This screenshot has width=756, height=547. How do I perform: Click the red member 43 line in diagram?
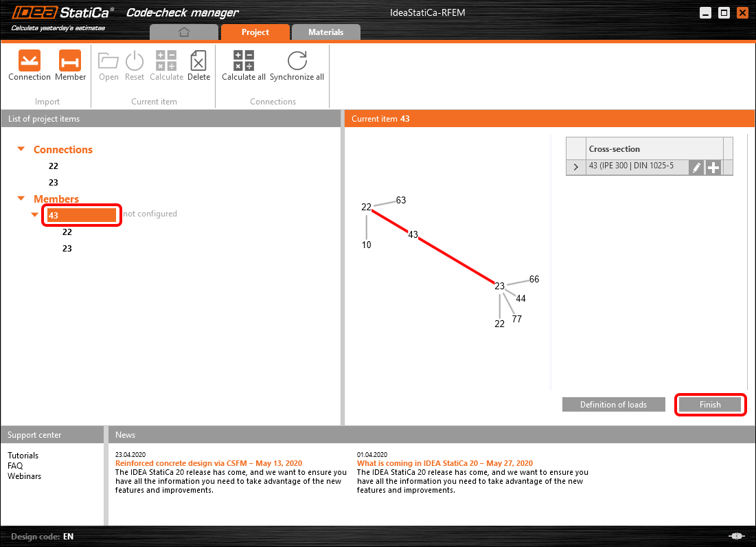coord(458,261)
